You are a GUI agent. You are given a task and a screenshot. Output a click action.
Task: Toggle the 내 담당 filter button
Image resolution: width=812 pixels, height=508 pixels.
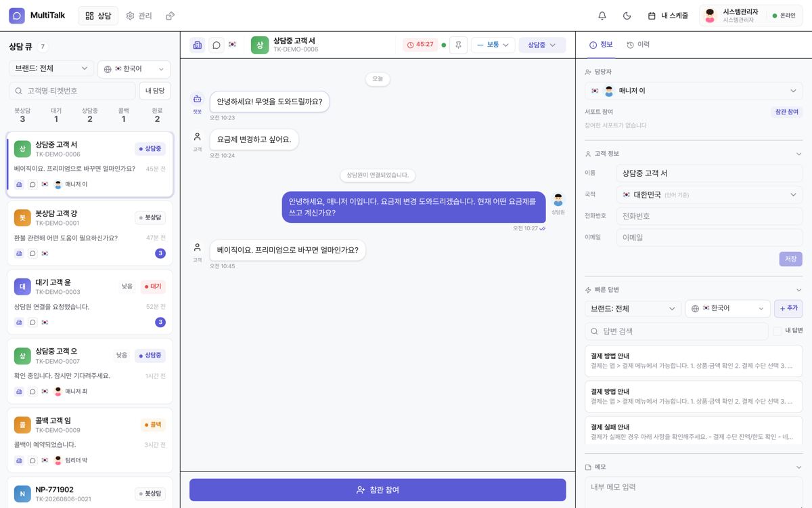coord(155,91)
